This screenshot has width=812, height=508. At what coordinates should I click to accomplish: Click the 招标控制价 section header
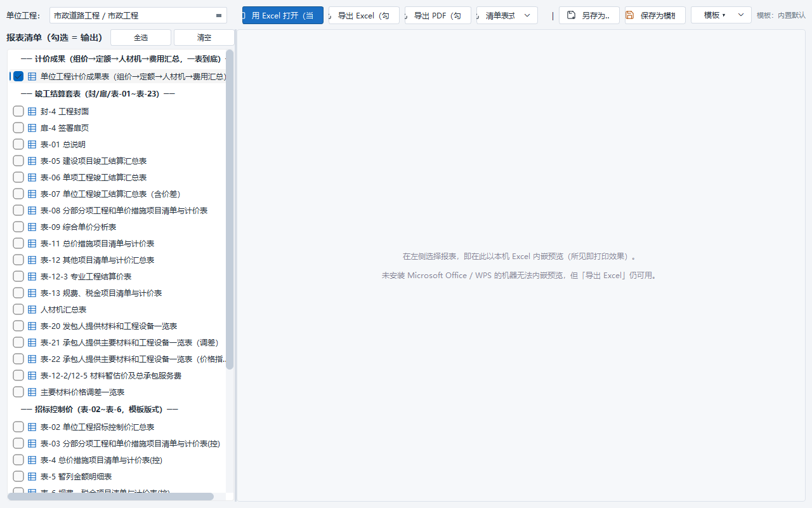click(99, 410)
